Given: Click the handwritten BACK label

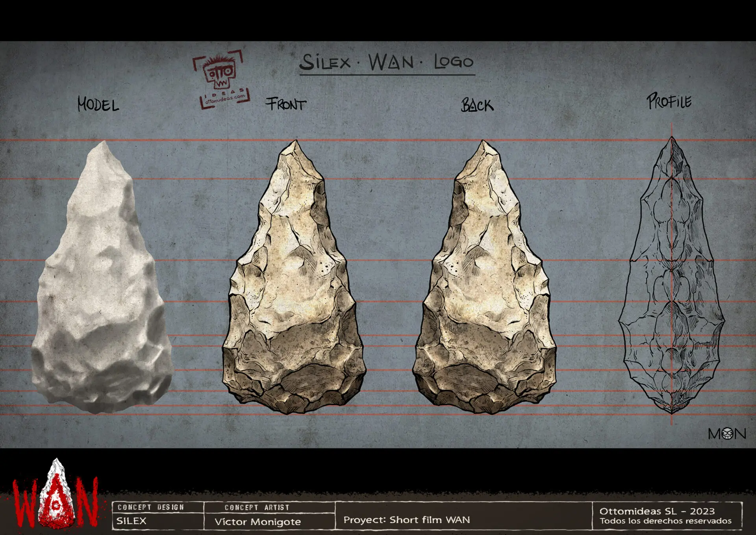Looking at the screenshot, I should tap(477, 105).
